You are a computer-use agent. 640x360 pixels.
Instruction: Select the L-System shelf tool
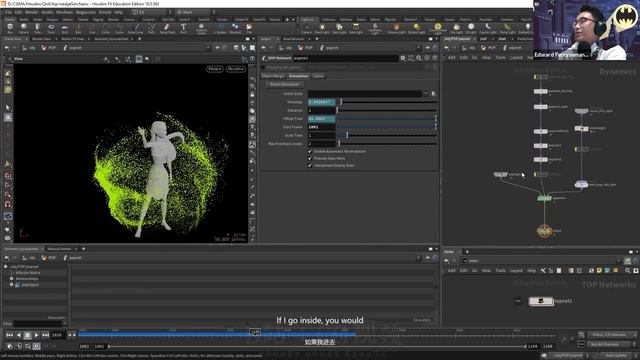pyautogui.click(x=220, y=28)
